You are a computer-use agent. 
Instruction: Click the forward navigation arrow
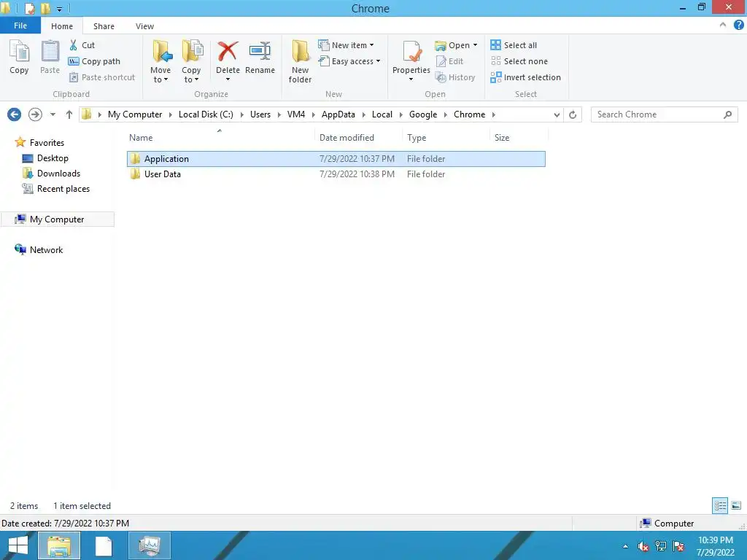click(35, 114)
